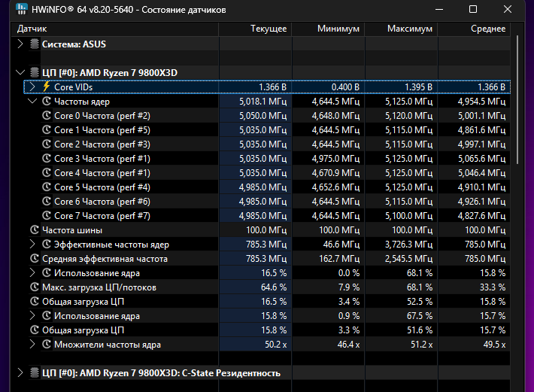Click the Датчик column header
Viewport: 534px width, 392px height.
click(115, 29)
